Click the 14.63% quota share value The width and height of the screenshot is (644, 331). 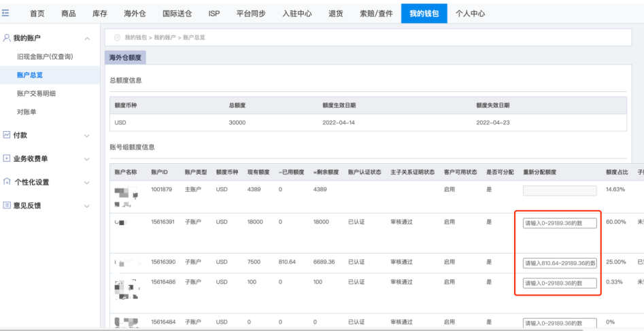tap(615, 190)
